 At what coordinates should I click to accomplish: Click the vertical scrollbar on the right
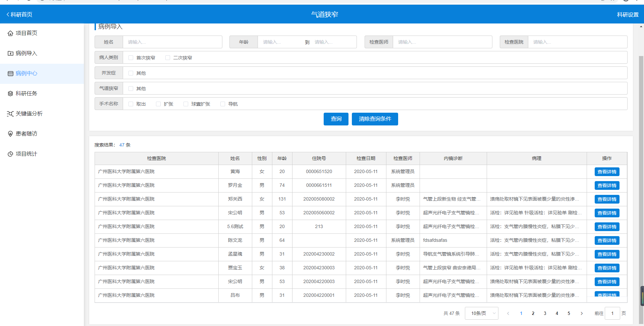[641, 168]
